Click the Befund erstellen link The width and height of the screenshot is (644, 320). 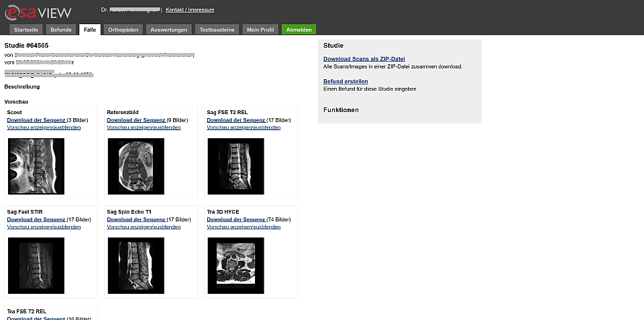[x=345, y=81]
